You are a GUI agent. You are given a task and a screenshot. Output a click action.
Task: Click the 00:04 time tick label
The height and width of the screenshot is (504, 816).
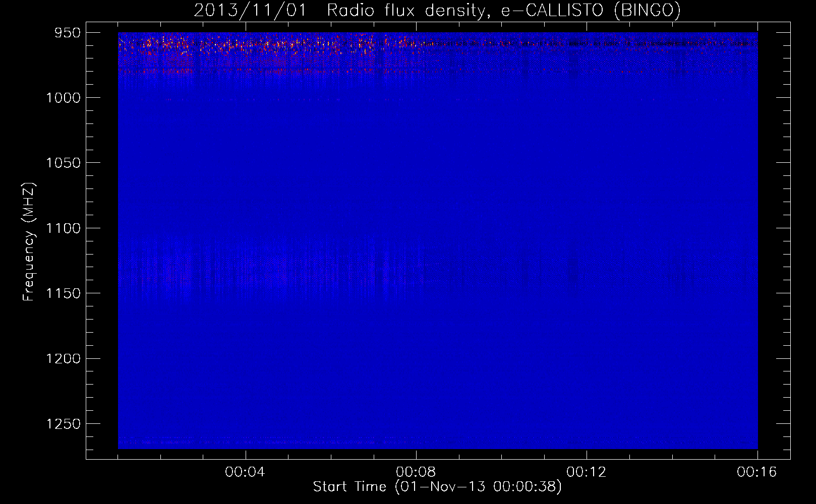(245, 472)
